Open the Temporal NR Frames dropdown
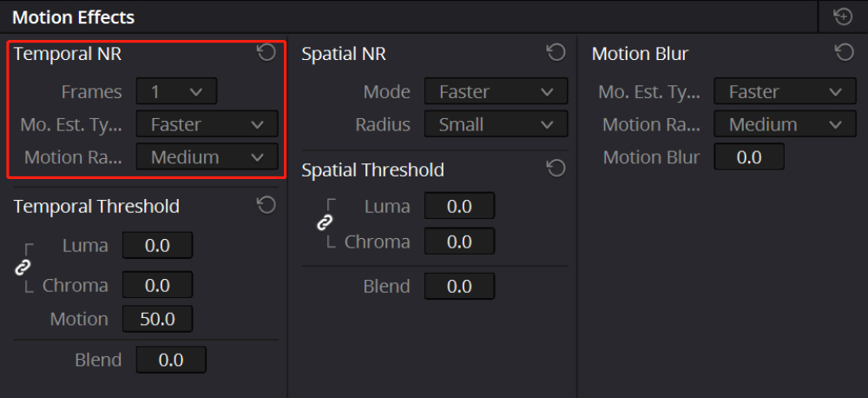868x398 pixels. pos(176,91)
